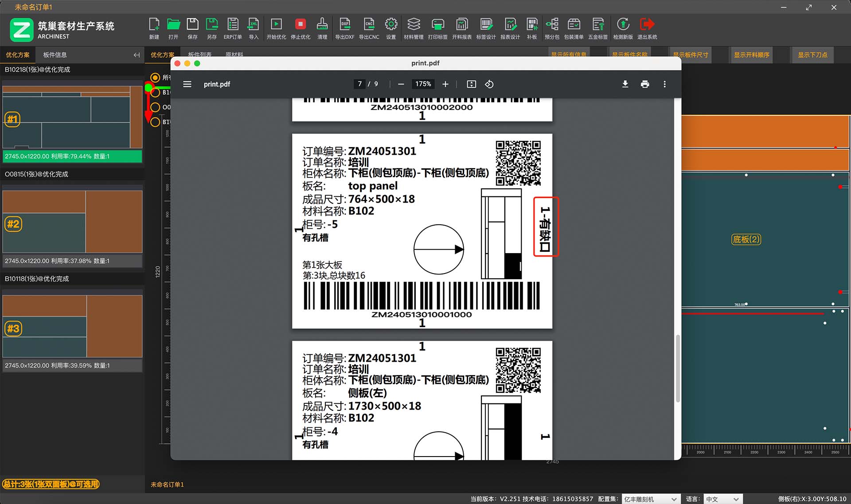851x504 pixels.
Task: Click the 显示开料顺序 button
Action: (x=752, y=55)
